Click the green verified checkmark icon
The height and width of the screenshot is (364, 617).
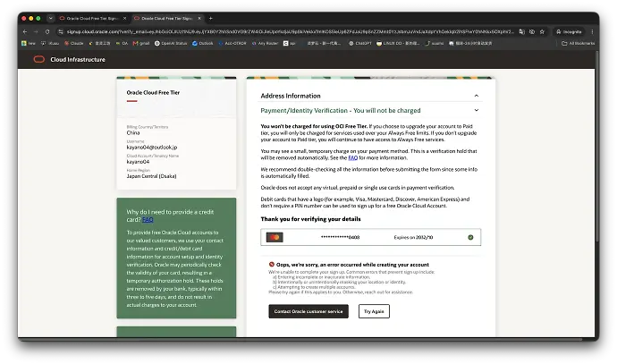click(470, 237)
